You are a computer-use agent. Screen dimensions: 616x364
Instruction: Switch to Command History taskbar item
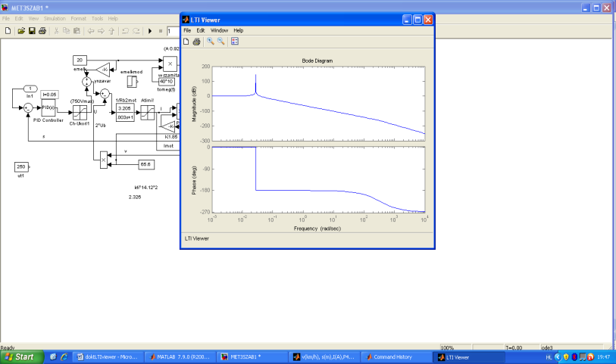(396, 357)
